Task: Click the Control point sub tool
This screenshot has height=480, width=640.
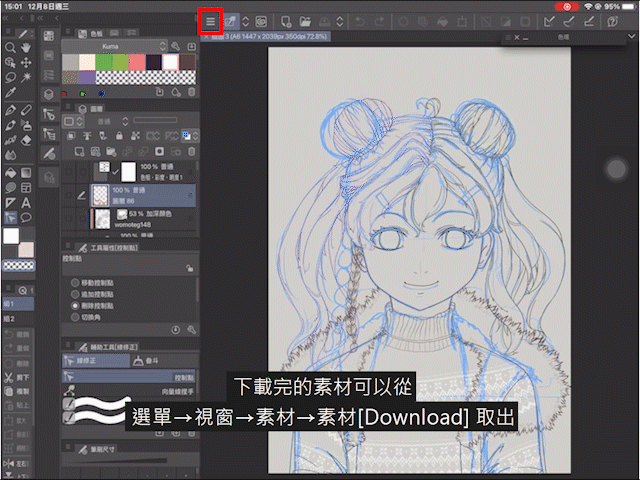Action: [x=129, y=377]
